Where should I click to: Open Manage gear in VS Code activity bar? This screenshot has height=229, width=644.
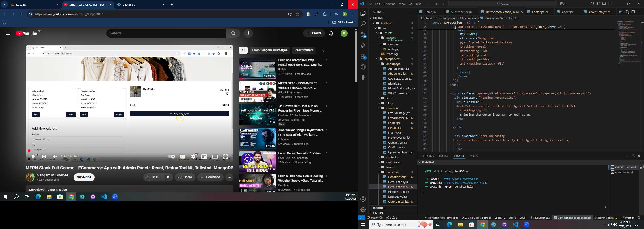point(363,210)
